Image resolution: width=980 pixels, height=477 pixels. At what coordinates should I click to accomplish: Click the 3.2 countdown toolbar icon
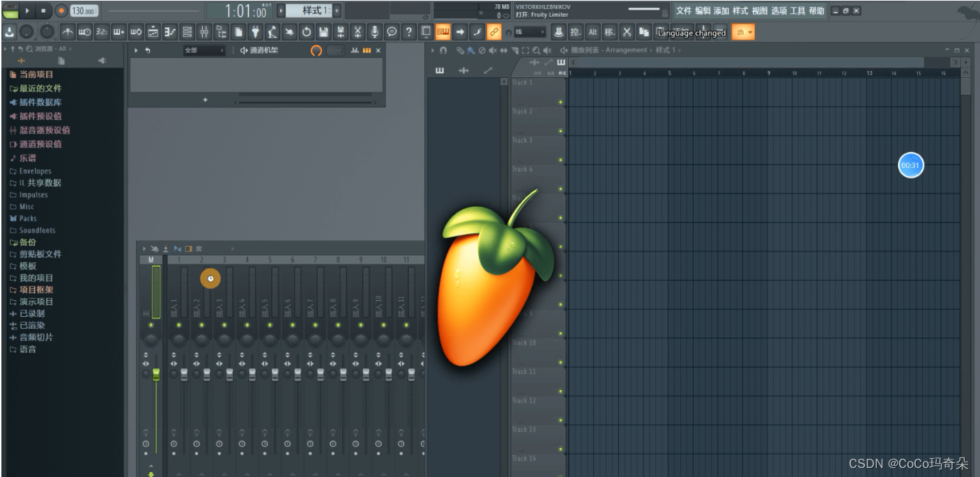point(102,31)
